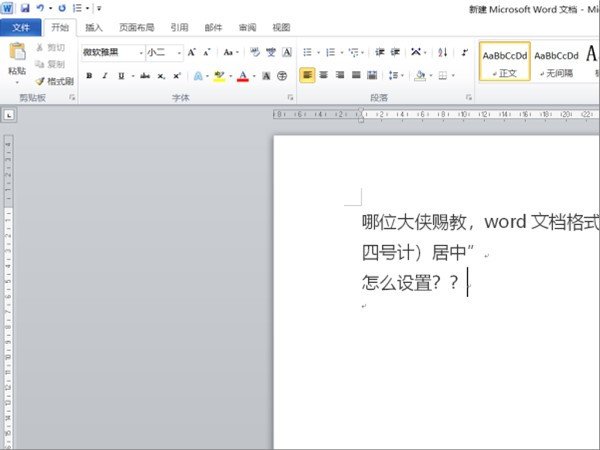This screenshot has width=600, height=450.
Task: Click Copy (复制) in the clipboard group
Action: tap(50, 64)
